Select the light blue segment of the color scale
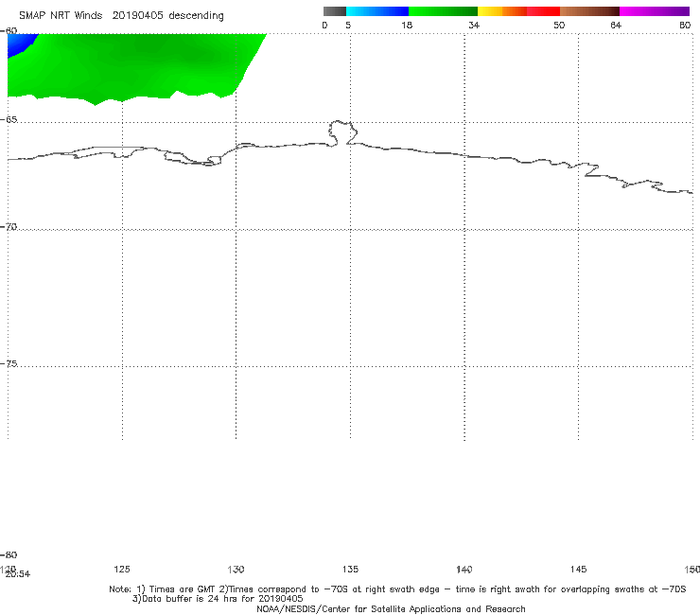 point(377,11)
